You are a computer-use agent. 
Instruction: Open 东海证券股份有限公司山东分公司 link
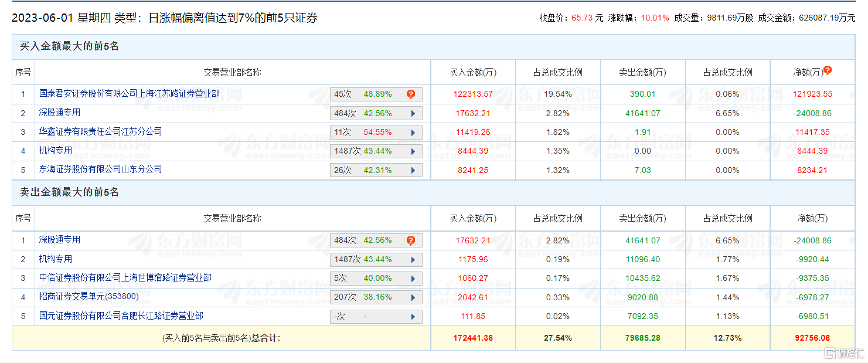tap(101, 169)
